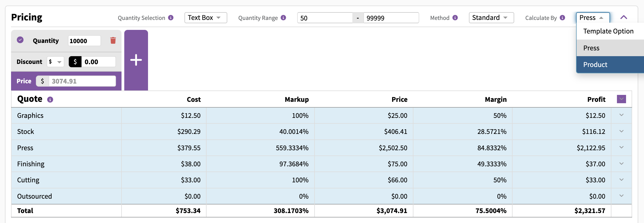
Task: Collapse the Pricing section with the chevron-up icon
Action: (x=624, y=17)
